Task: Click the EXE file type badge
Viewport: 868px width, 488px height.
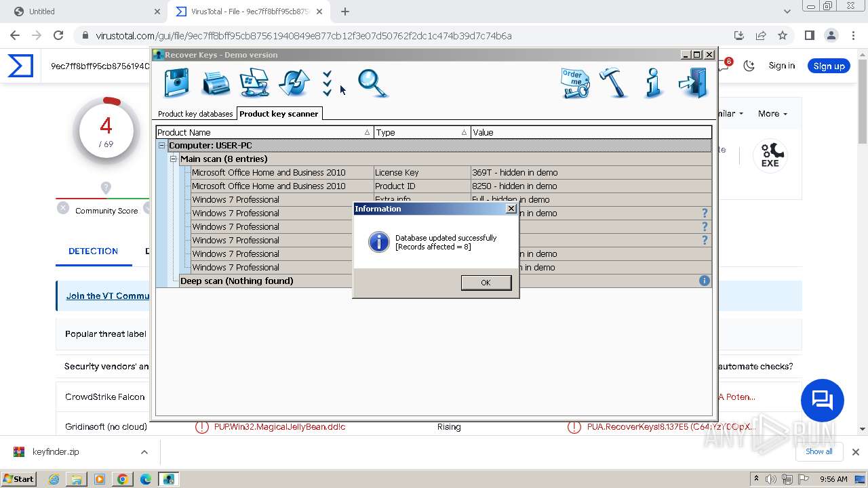Action: 770,155
